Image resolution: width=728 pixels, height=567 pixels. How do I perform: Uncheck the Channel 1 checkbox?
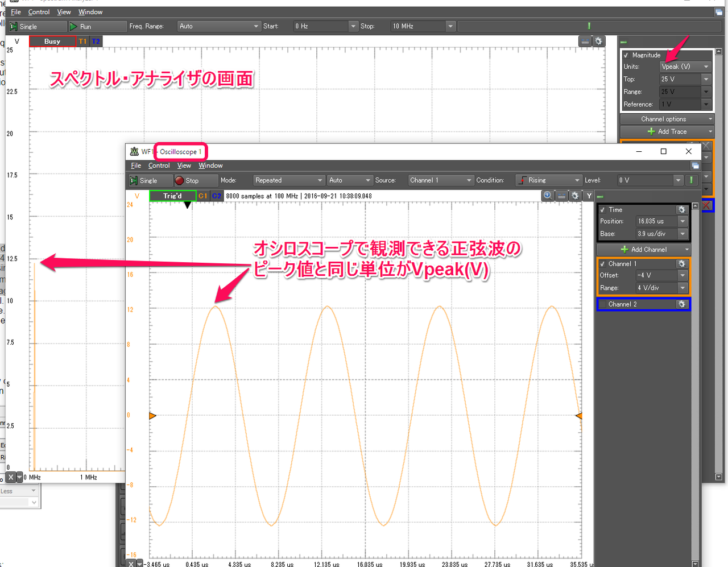(x=603, y=264)
